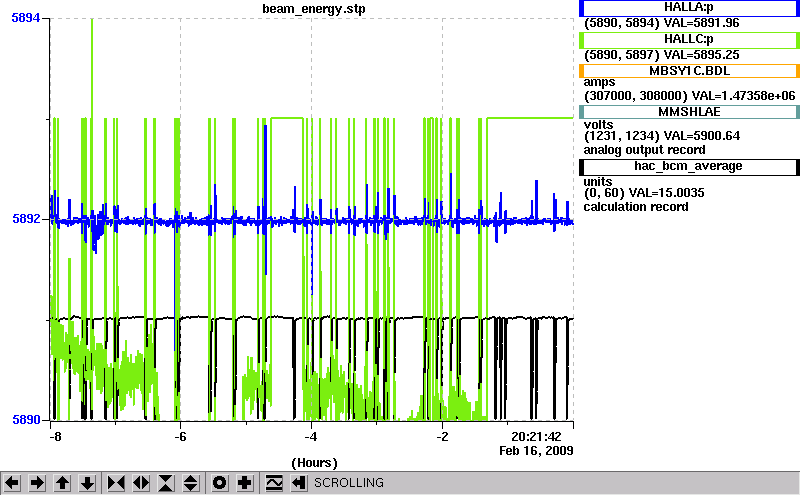Screen dimensions: 800x495
Task: Click the 'units' label under hac_bcm_average
Action: (x=598, y=182)
